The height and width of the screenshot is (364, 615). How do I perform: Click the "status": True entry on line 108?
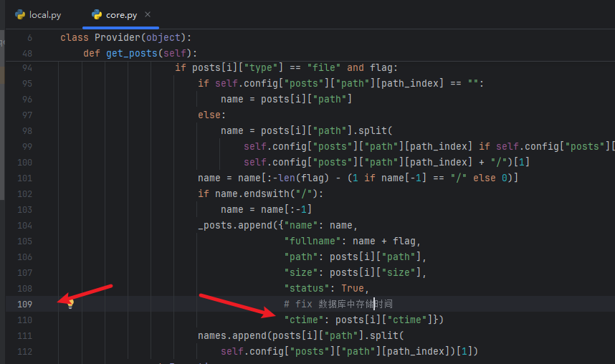[326, 288]
